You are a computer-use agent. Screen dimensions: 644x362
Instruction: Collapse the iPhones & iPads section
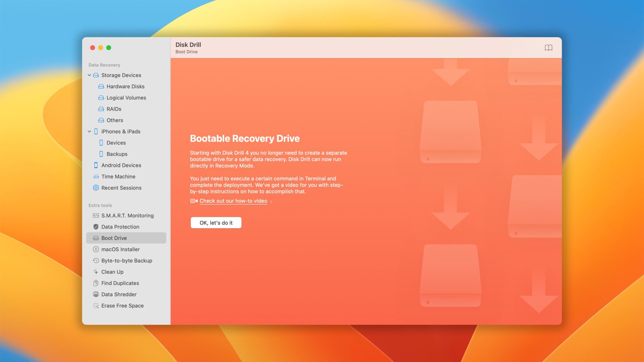pos(89,131)
